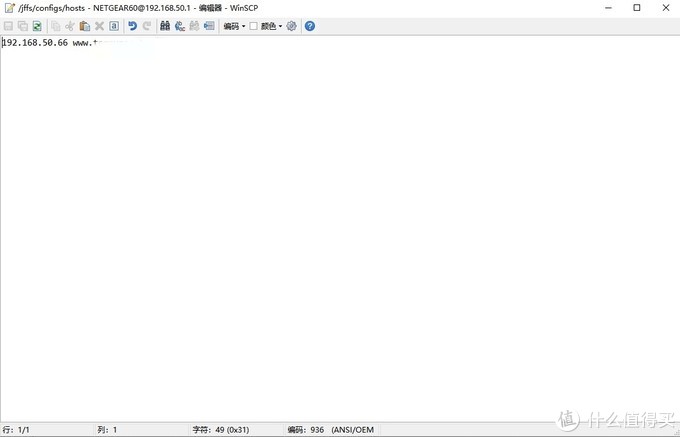The height and width of the screenshot is (437, 680).
Task: Click the Copy icon in toolbar
Action: tap(55, 26)
